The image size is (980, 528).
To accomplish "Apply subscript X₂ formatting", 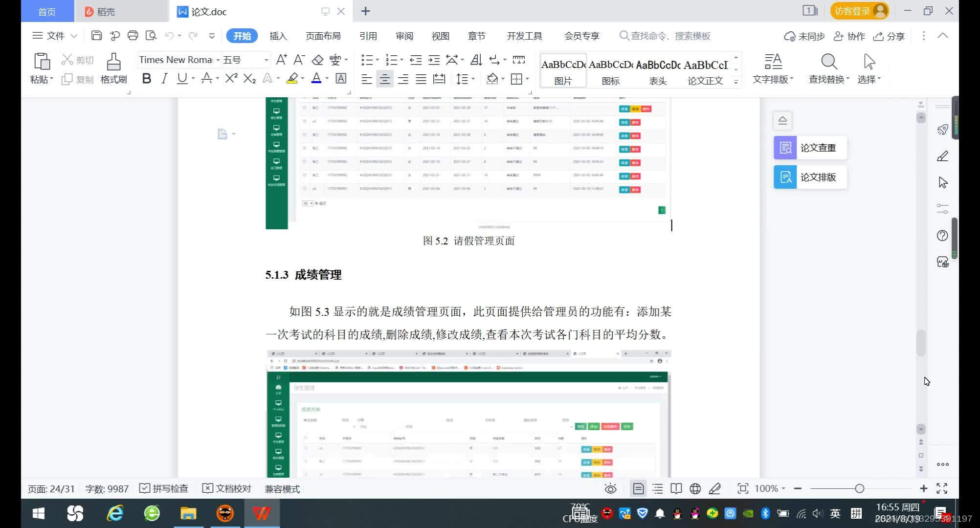I will point(249,78).
